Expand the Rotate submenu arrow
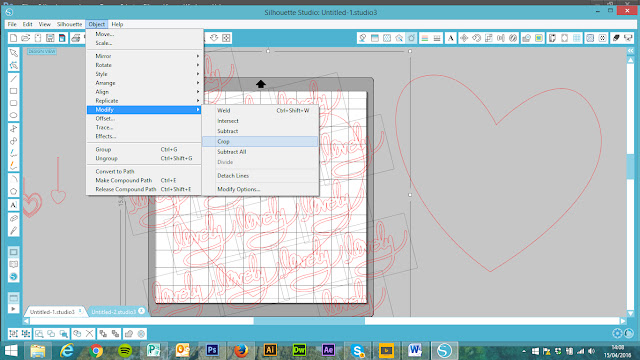 pyautogui.click(x=198, y=65)
